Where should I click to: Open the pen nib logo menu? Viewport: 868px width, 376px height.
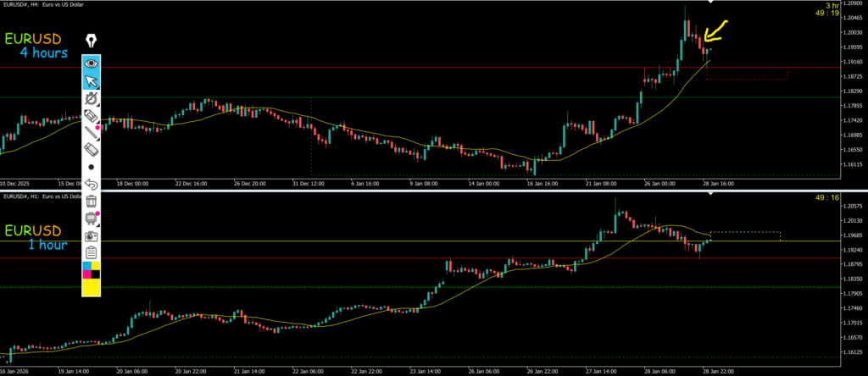click(91, 40)
